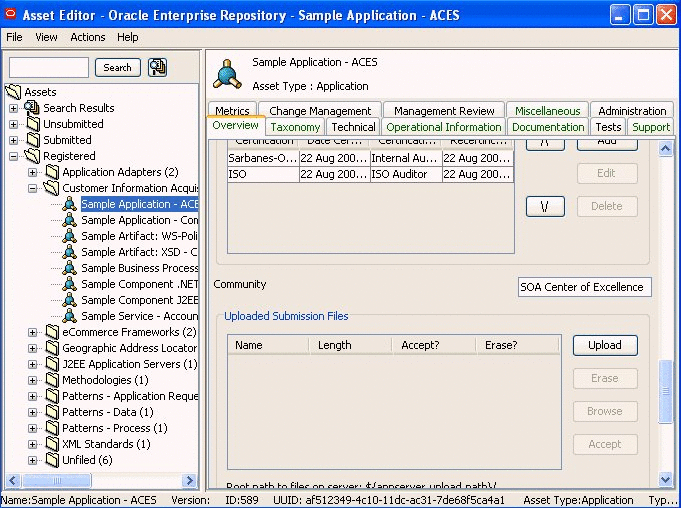Open the Change Management tab
The height and width of the screenshot is (508, 681).
tap(320, 111)
